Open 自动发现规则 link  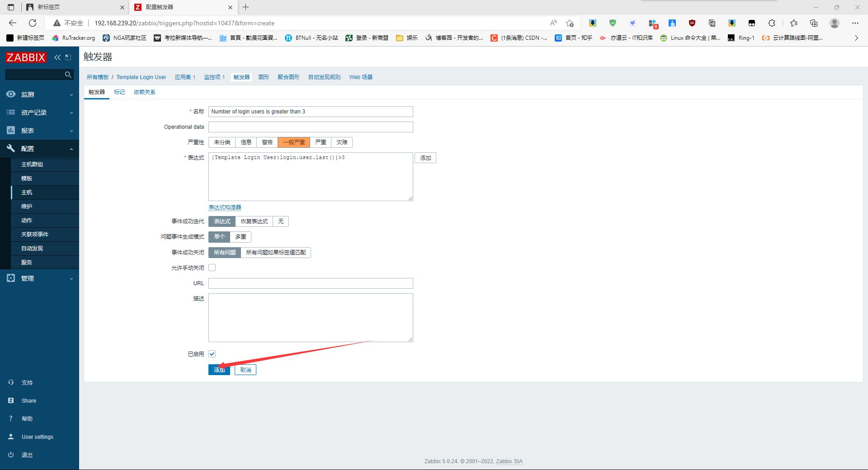324,77
